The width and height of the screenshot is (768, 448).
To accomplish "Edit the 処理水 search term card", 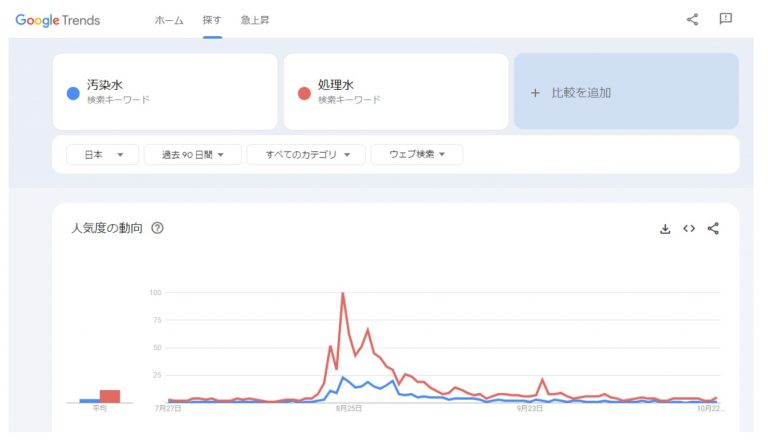I will coord(396,92).
